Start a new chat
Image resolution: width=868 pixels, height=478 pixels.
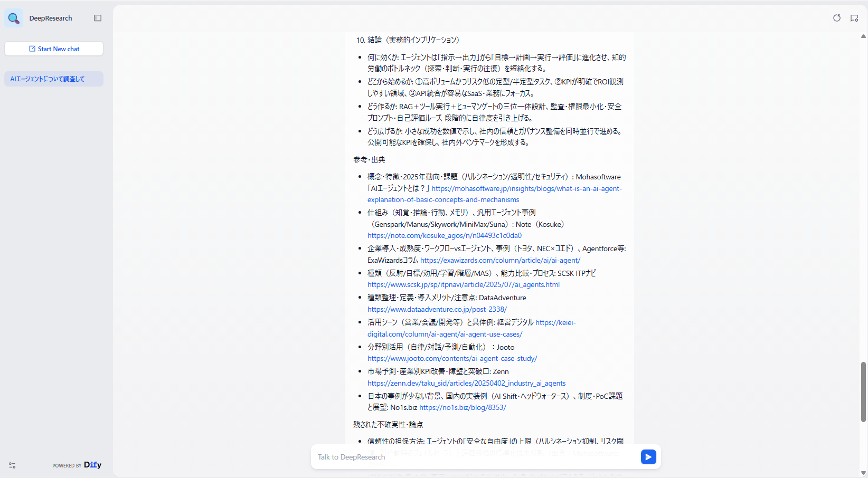pyautogui.click(x=54, y=49)
